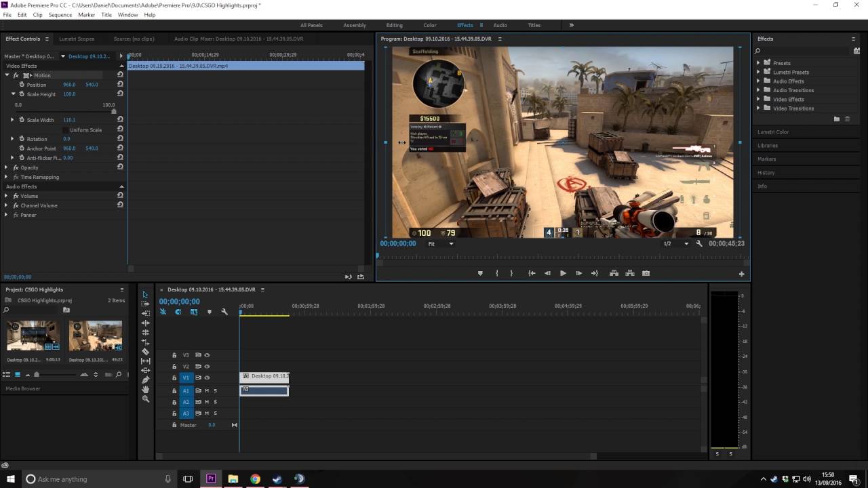Switch to the Editing workspace
This screenshot has width=868, height=488.
tap(394, 25)
